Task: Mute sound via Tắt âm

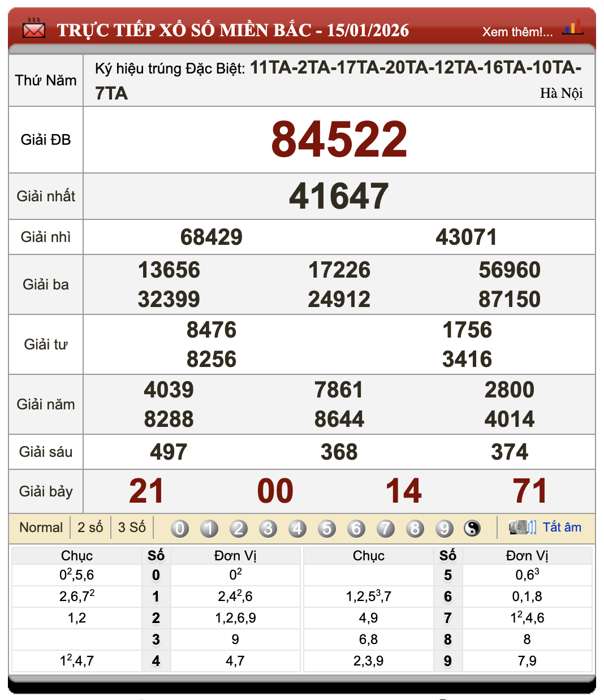Action: pyautogui.click(x=563, y=527)
